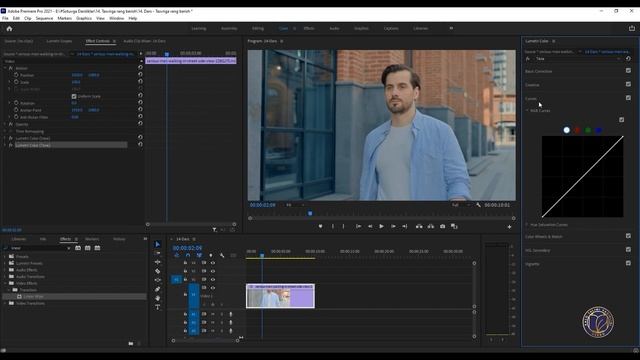Viewport: 640px width, 360px height.
Task: Toggle the Uniform Scale checkbox
Action: point(74,96)
